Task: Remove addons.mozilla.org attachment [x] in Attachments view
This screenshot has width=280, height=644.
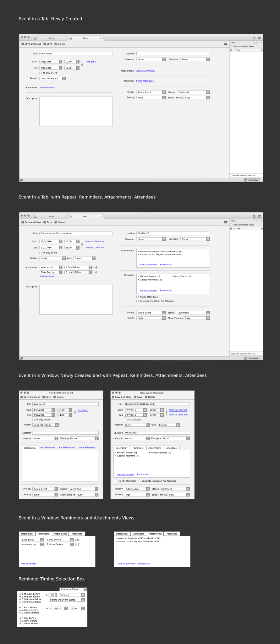Action: 160,541
